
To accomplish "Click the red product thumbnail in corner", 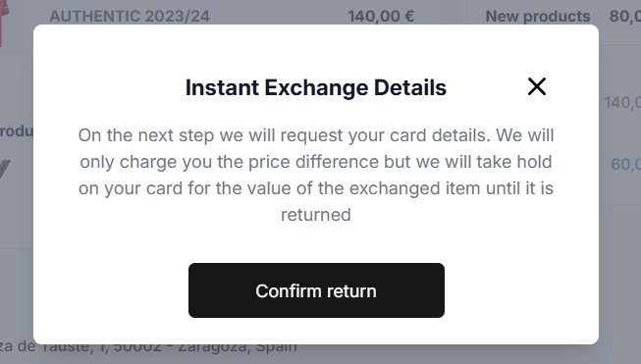I will (x=4, y=23).
